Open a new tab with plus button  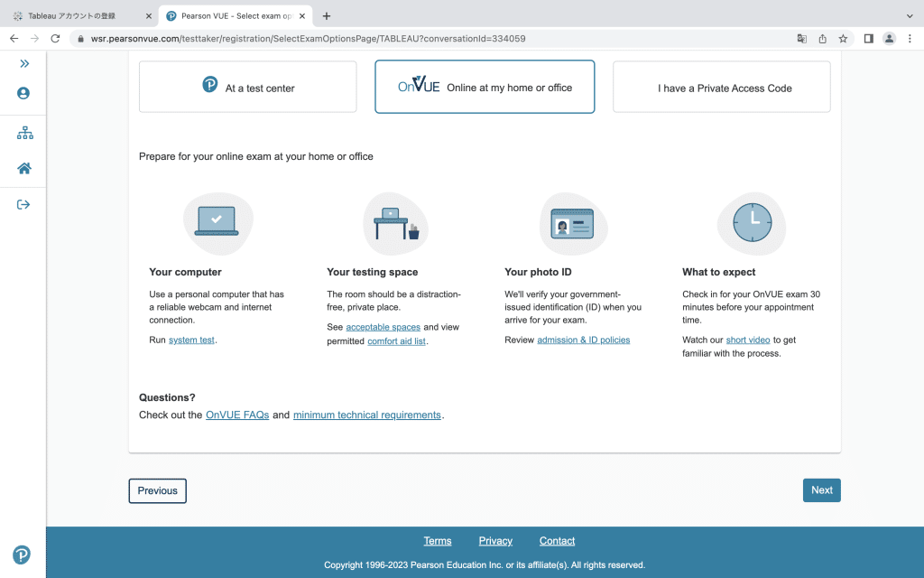(x=327, y=16)
